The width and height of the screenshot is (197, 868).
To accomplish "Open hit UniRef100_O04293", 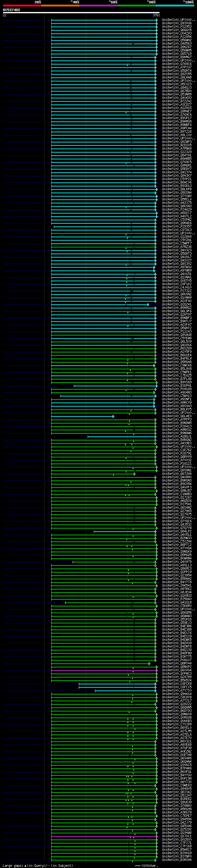I will click(177, 33).
